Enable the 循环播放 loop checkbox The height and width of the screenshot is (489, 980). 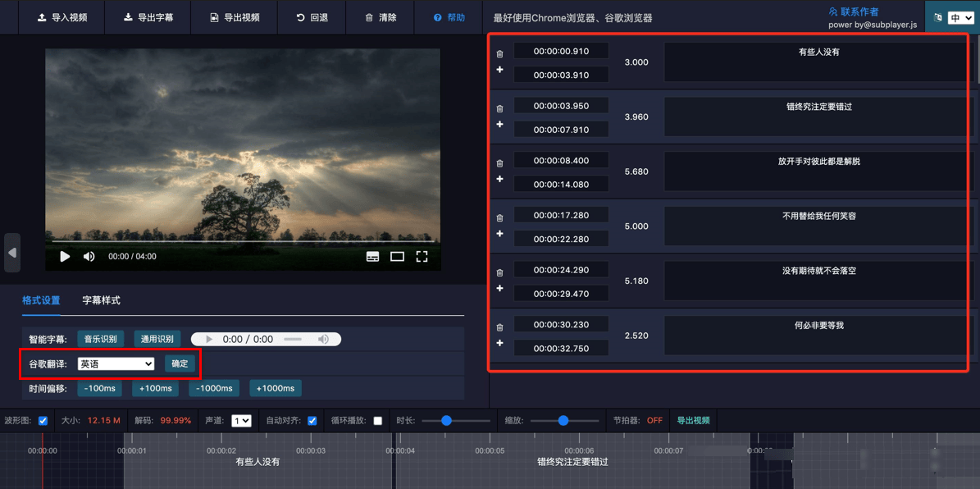point(377,421)
